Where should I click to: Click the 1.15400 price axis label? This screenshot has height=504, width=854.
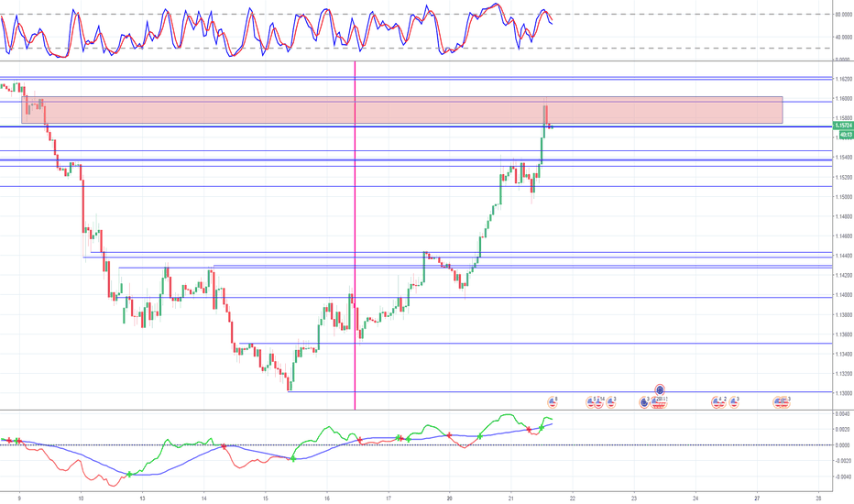[845, 158]
